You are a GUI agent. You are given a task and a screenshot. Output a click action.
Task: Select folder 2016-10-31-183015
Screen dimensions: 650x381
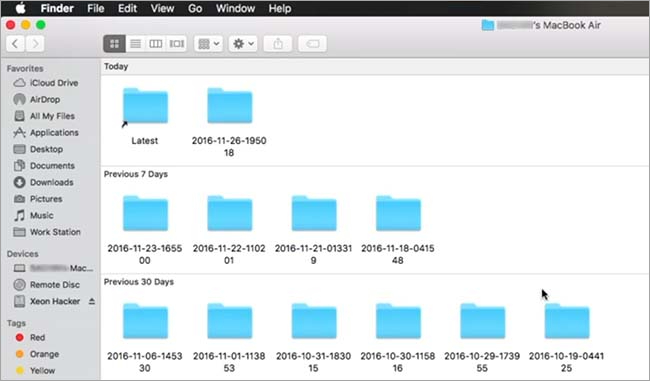tap(314, 321)
